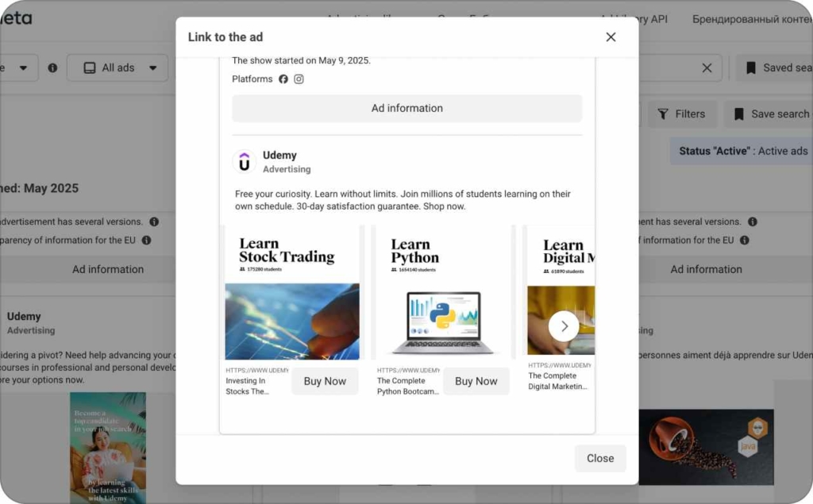
Task: Click the Udemy logo in the ad
Action: 245,162
